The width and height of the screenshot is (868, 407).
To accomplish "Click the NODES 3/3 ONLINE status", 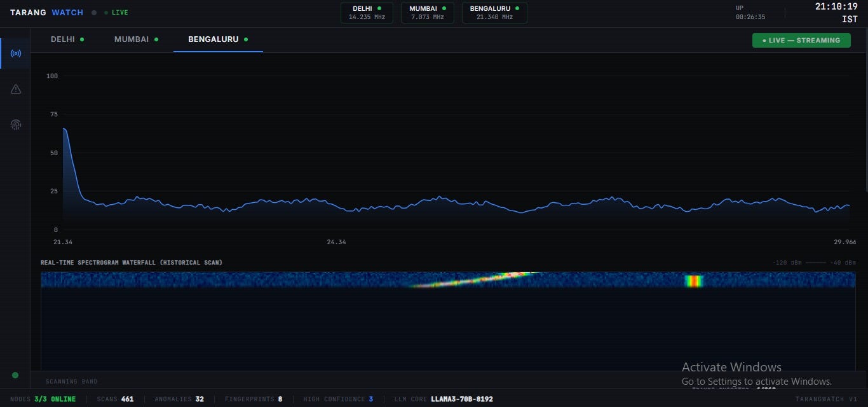I will tap(43, 399).
